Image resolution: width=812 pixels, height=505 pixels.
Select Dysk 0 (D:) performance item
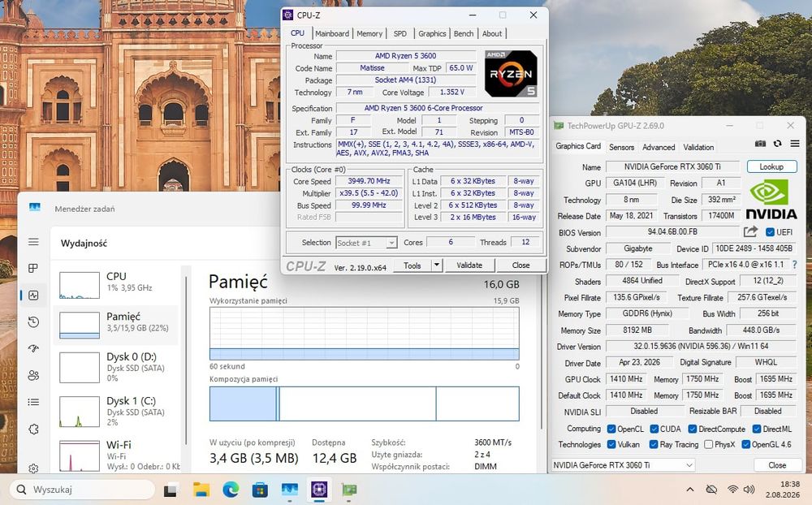[116, 367]
